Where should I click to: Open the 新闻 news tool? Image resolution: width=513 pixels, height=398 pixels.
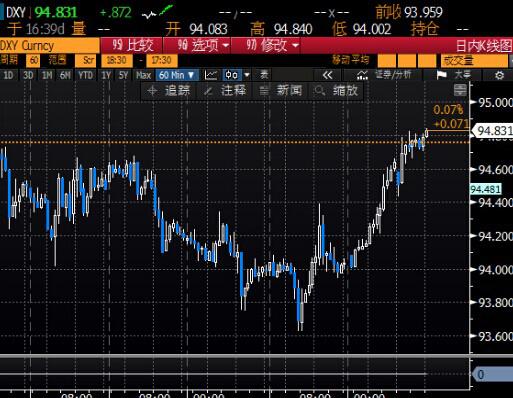[x=281, y=90]
